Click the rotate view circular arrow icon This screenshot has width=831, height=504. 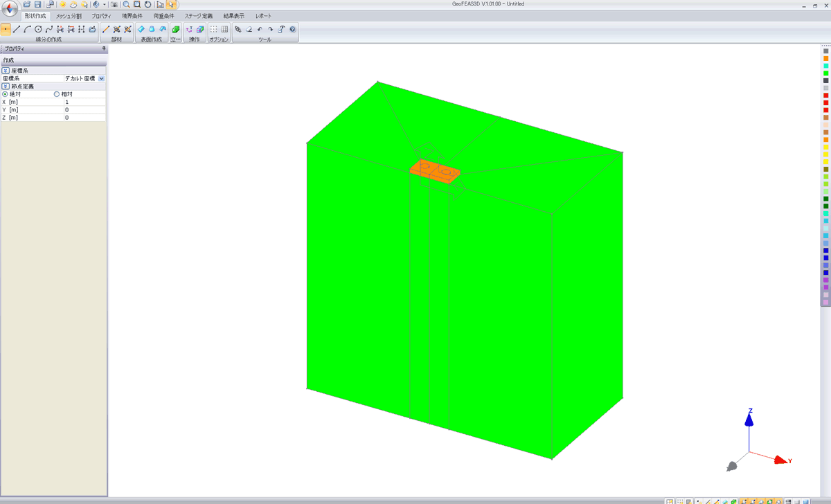pos(148,4)
